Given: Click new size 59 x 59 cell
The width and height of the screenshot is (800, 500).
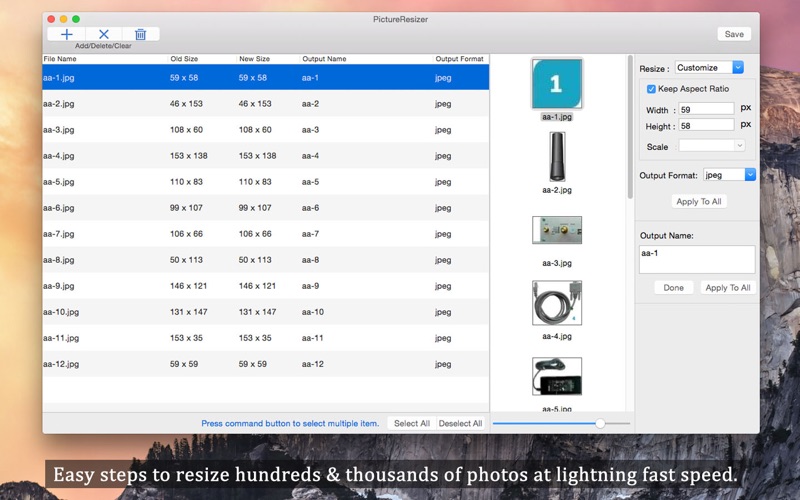Looking at the screenshot, I should [253, 364].
